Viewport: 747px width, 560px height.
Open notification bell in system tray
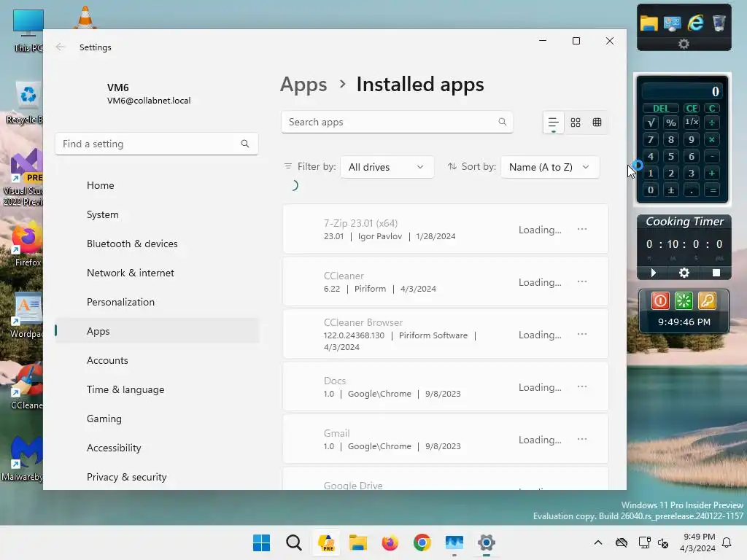coord(727,542)
